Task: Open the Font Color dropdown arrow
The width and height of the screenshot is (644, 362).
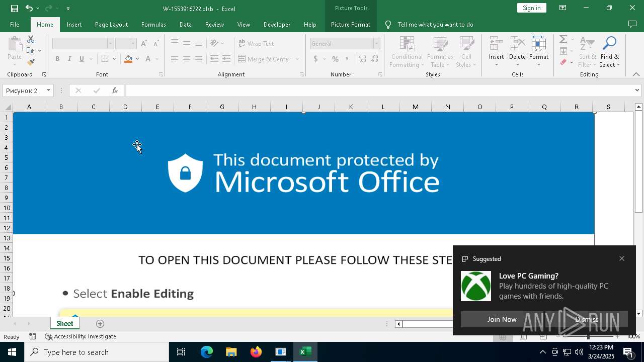Action: pyautogui.click(x=157, y=59)
